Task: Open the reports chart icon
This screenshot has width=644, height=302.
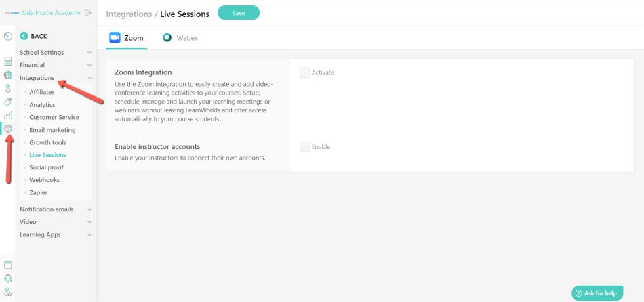Action: click(8, 115)
